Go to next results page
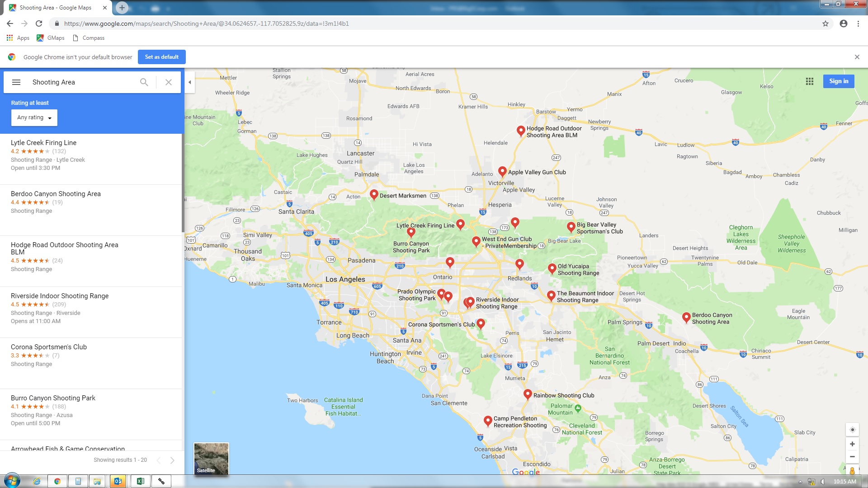 172,460
